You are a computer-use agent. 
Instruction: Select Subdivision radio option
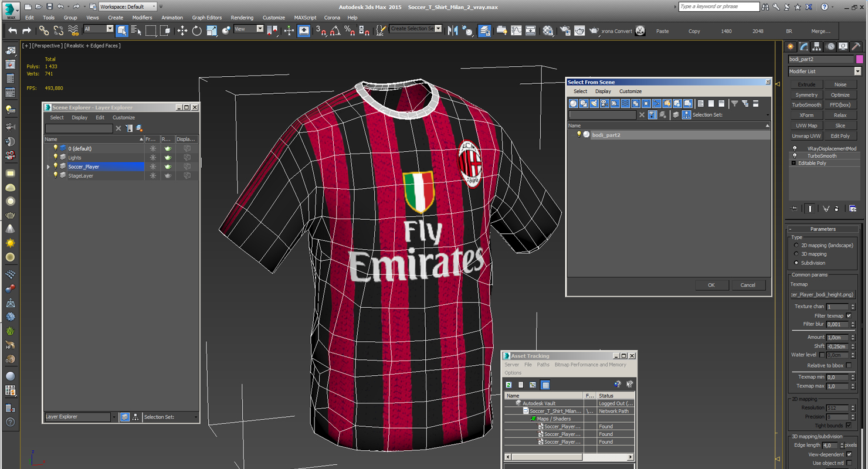[796, 263]
